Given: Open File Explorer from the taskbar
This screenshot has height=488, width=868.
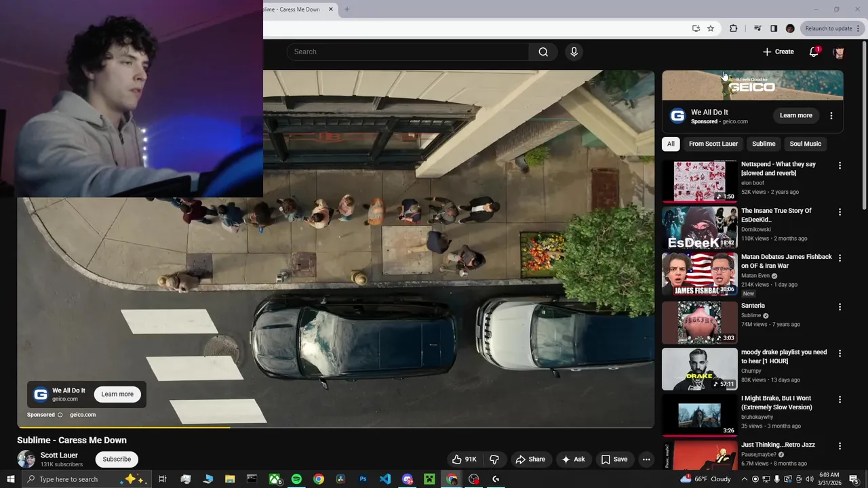Looking at the screenshot, I should point(230,479).
